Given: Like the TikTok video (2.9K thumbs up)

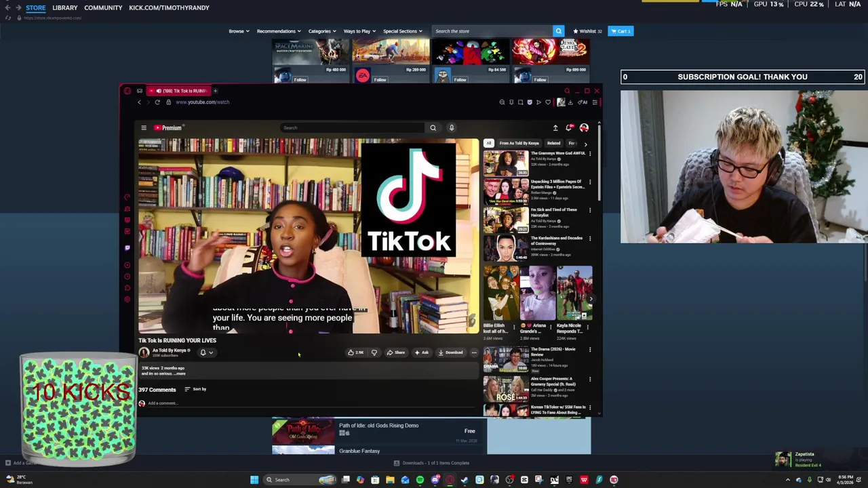Looking at the screenshot, I should [355, 352].
